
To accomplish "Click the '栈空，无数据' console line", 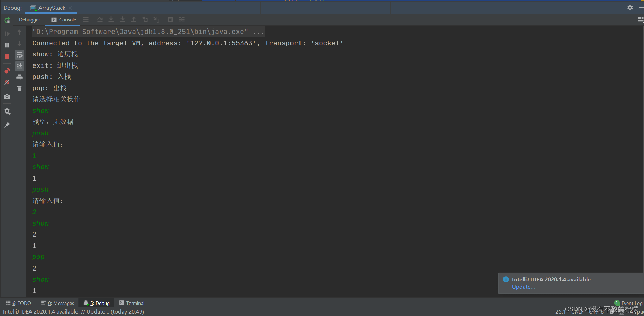I will (53, 122).
